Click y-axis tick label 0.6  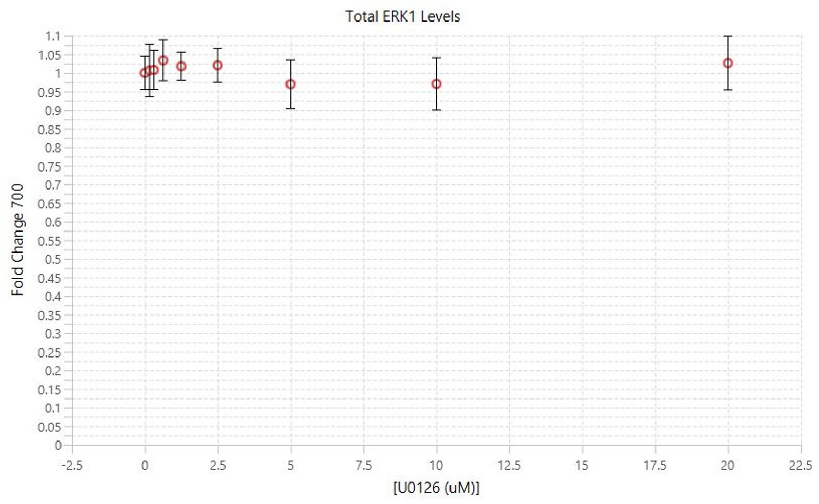point(53,222)
